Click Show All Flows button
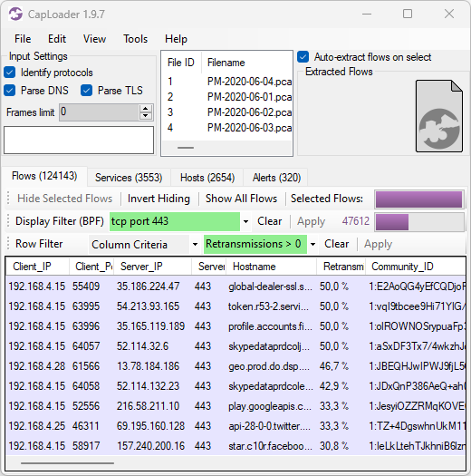Viewport: 471px width, 476px height. (x=241, y=199)
